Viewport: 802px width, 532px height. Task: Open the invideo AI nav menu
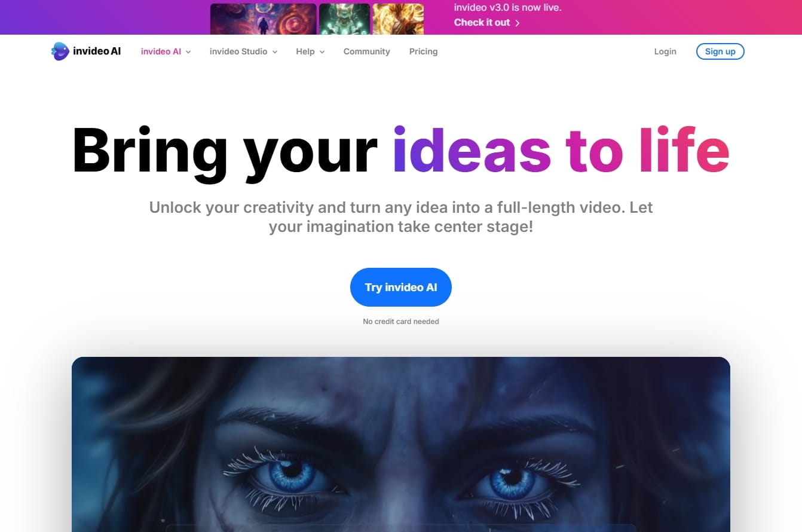[166, 51]
